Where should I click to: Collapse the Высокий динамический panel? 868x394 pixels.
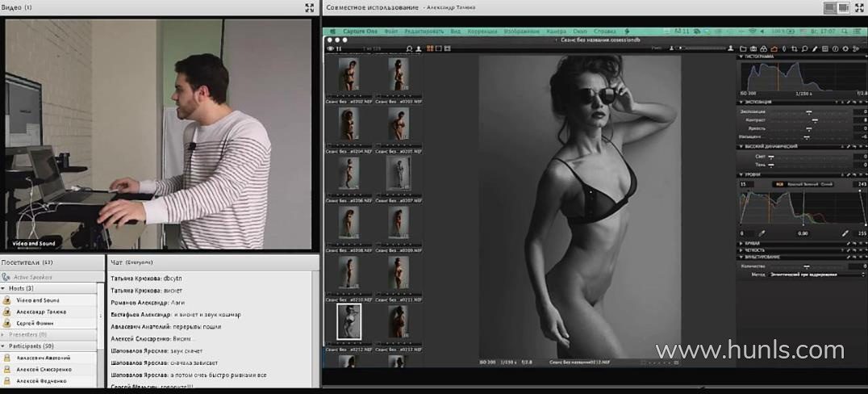[x=741, y=146]
